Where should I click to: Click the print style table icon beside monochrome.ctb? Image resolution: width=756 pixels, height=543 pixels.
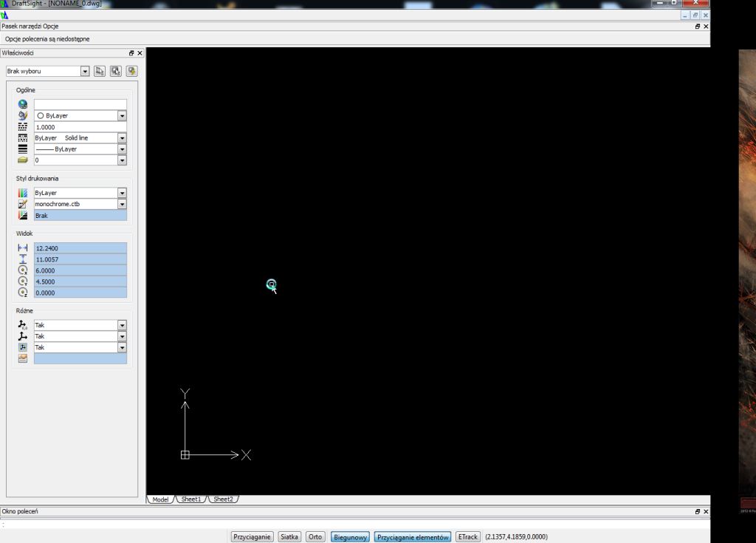23,204
